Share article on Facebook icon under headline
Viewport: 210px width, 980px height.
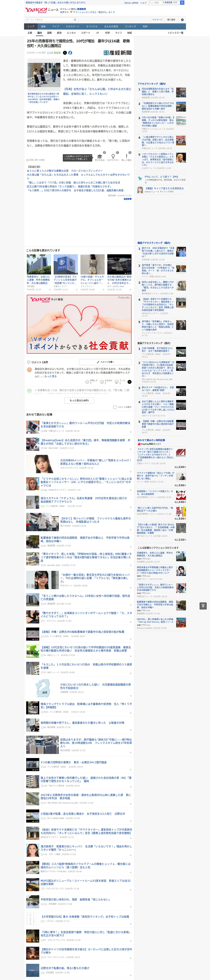(70, 53)
